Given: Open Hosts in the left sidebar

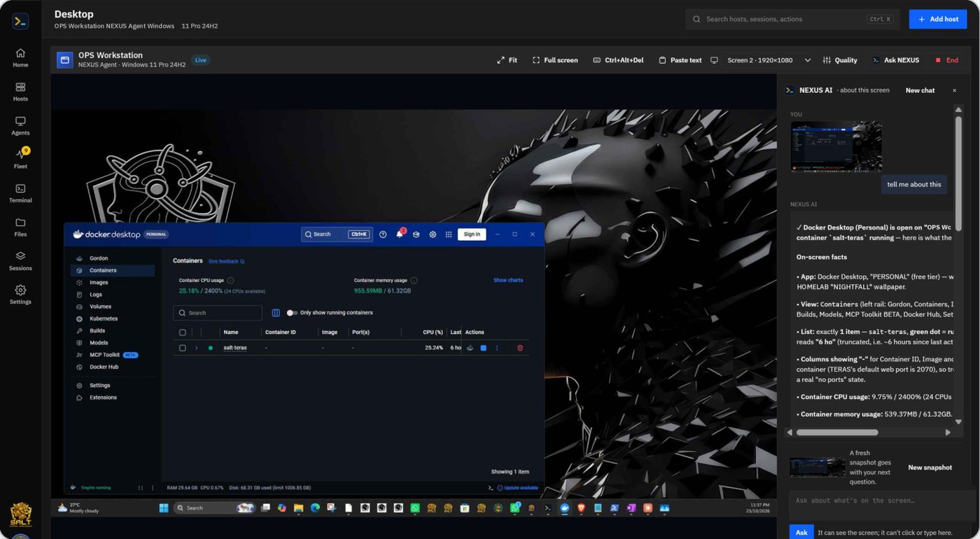Looking at the screenshot, I should (20, 92).
